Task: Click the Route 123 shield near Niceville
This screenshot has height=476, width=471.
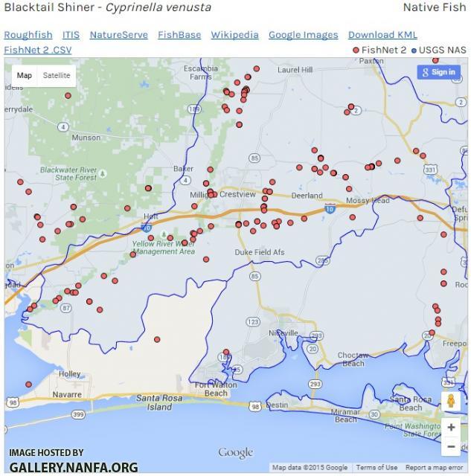Action: 253,321
